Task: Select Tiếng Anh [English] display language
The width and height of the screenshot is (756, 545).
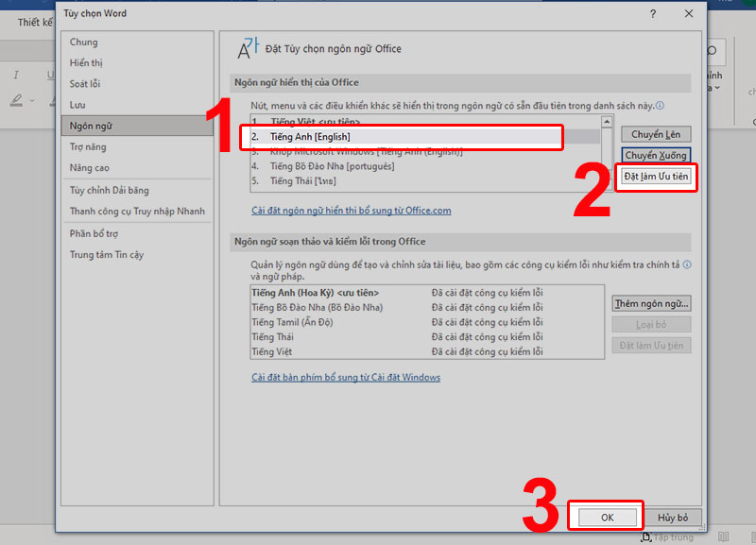Action: (x=425, y=137)
